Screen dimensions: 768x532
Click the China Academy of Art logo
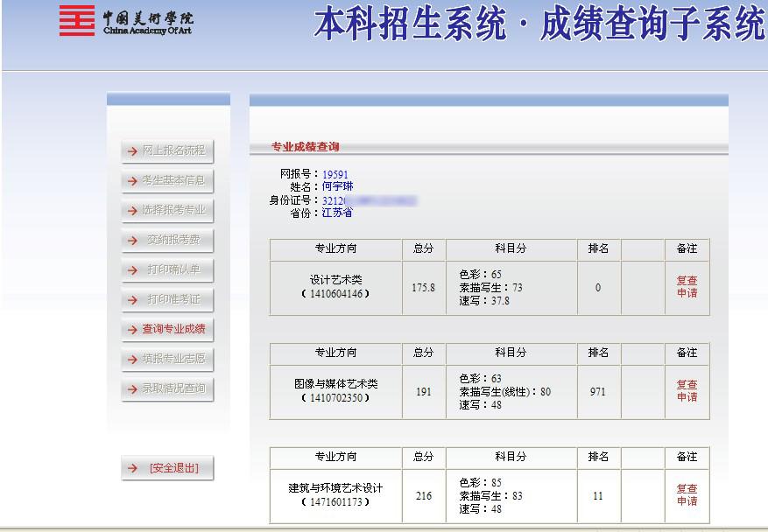coord(126,21)
